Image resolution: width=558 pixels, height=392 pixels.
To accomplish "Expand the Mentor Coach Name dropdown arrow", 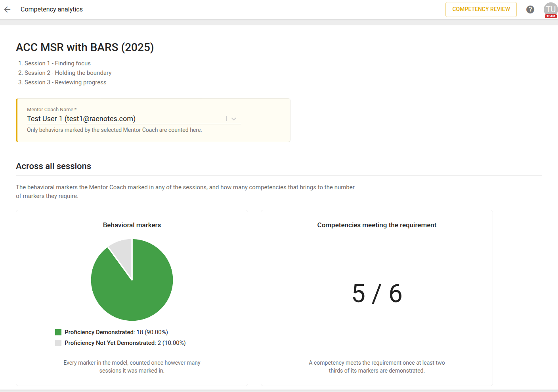I will (x=234, y=119).
